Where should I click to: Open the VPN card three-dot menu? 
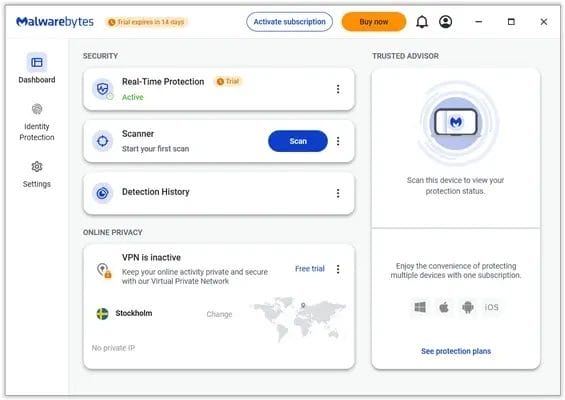338,269
